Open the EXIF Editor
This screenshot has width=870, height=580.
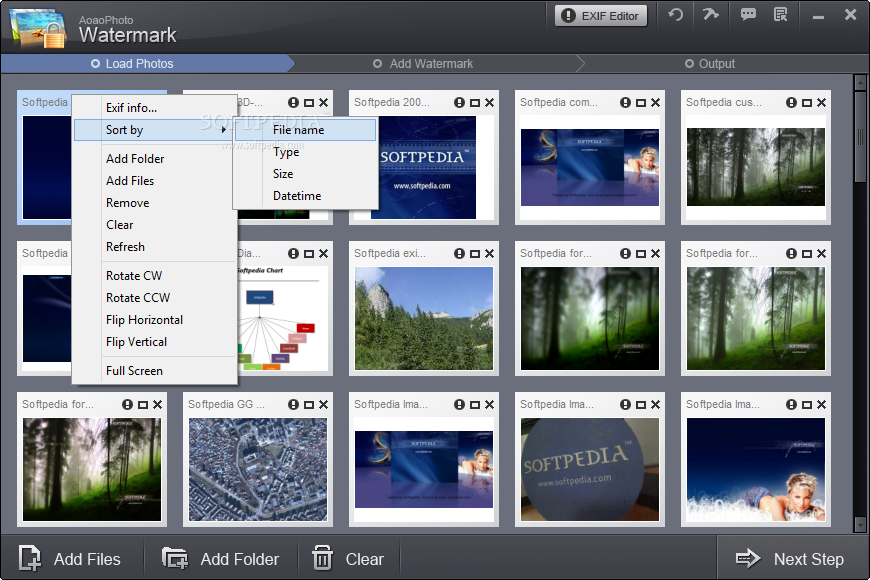(x=601, y=16)
